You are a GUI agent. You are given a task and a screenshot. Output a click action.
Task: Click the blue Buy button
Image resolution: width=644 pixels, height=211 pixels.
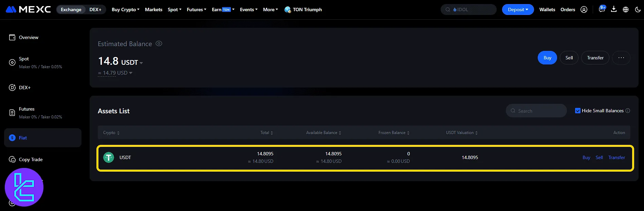[x=547, y=58]
